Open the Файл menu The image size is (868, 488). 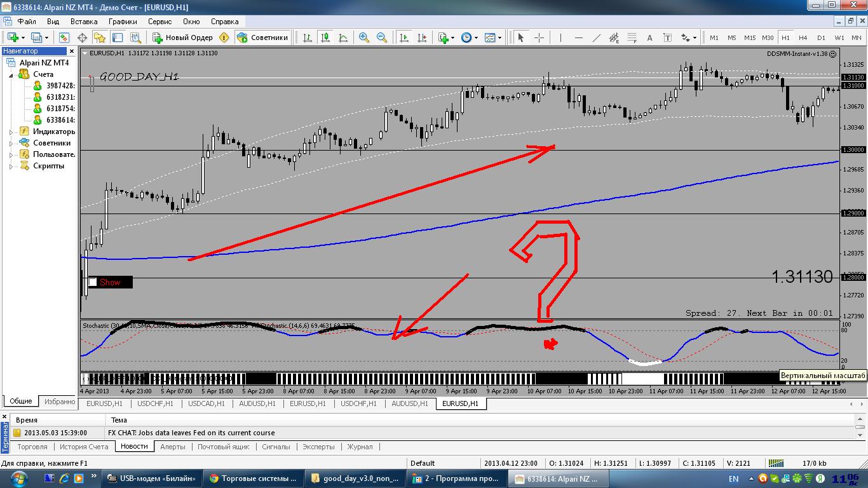[27, 21]
